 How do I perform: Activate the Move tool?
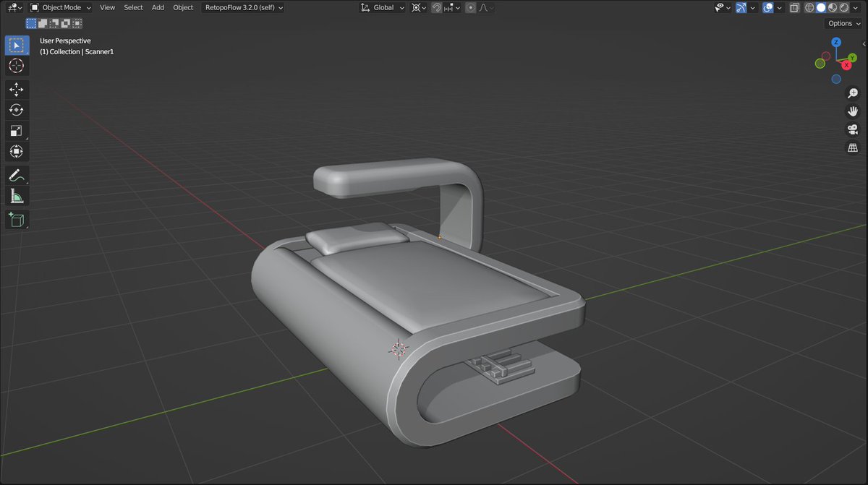[x=17, y=90]
